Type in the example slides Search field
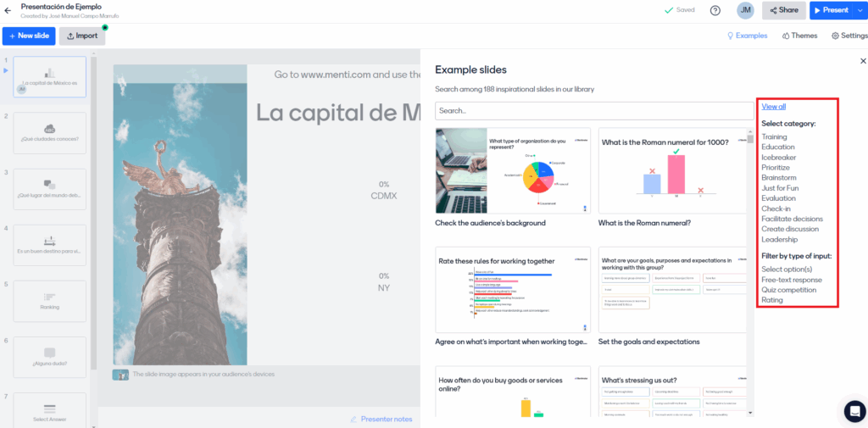868x428 pixels. tap(593, 111)
